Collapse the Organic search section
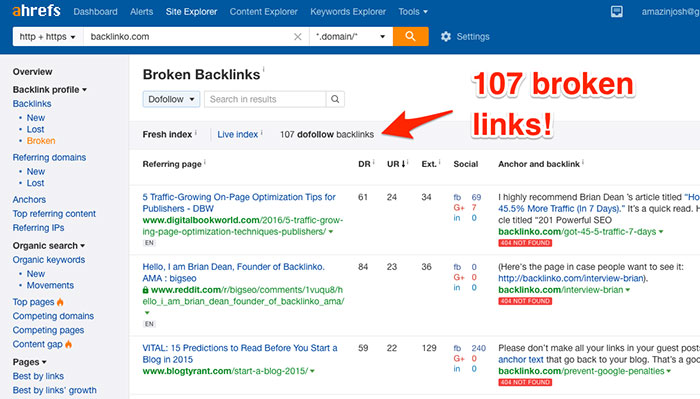 pos(49,245)
